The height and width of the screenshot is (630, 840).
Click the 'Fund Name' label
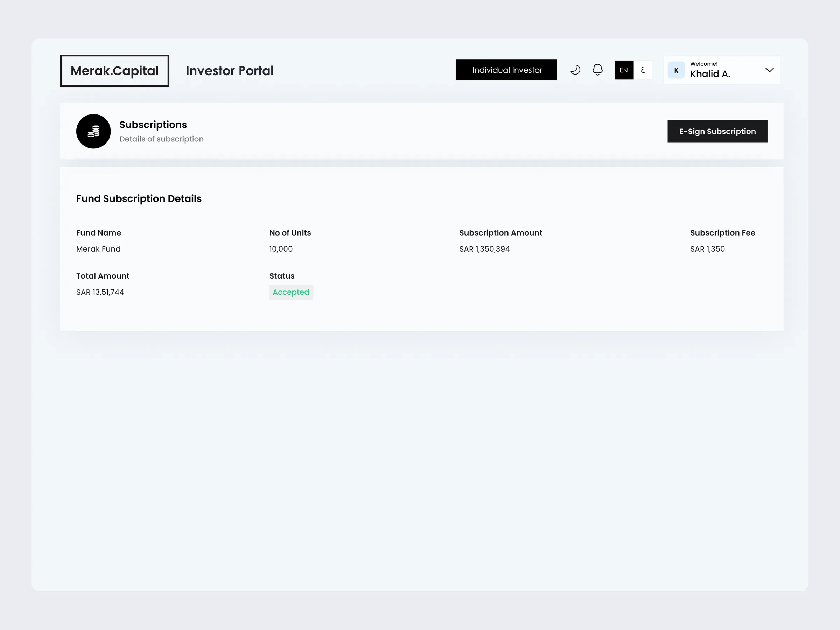99,233
